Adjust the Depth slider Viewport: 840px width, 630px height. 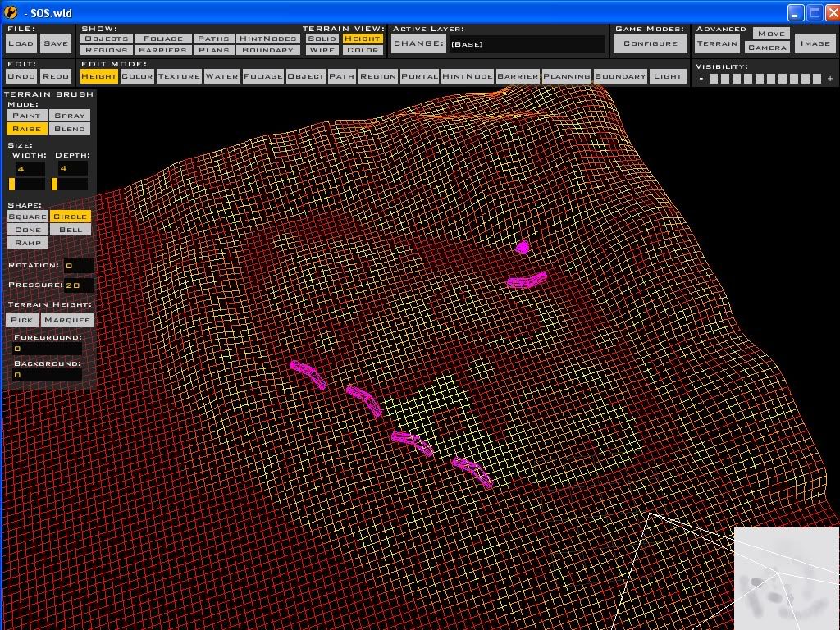(70, 185)
